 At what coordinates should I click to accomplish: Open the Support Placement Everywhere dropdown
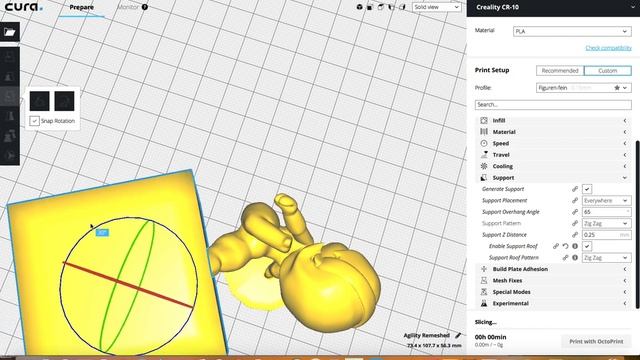pos(606,200)
